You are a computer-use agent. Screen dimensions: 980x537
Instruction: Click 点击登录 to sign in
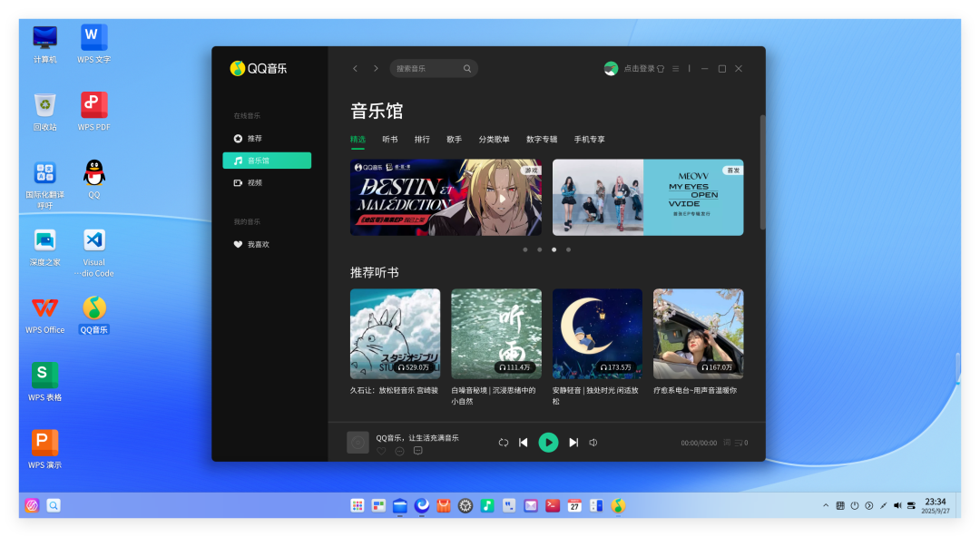click(639, 69)
